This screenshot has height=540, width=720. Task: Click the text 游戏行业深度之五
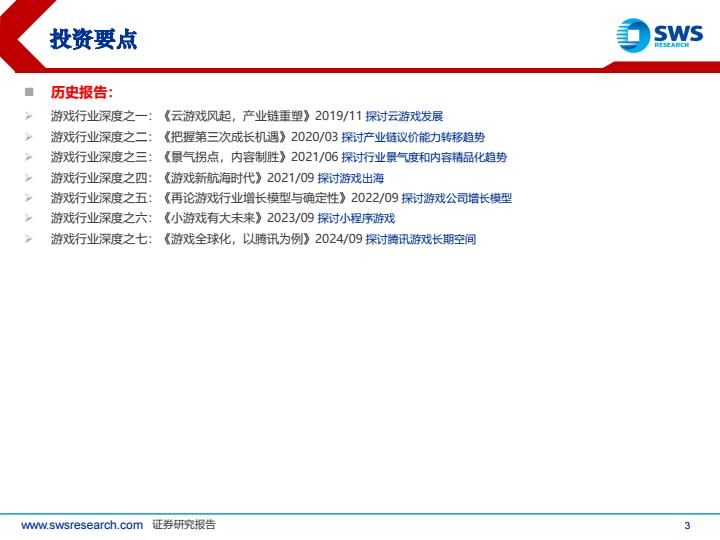click(98, 198)
